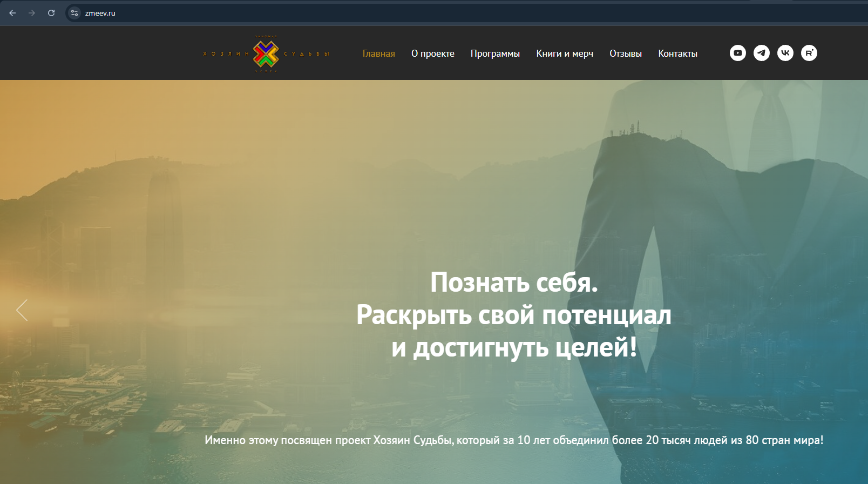Open the Telegram channel icon
The image size is (868, 484).
click(762, 53)
